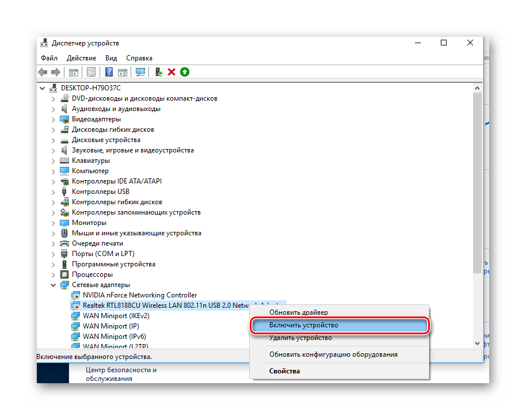Image resolution: width=526 pixels, height=420 pixels.
Task: Open the Действие menu
Action: tap(81, 58)
